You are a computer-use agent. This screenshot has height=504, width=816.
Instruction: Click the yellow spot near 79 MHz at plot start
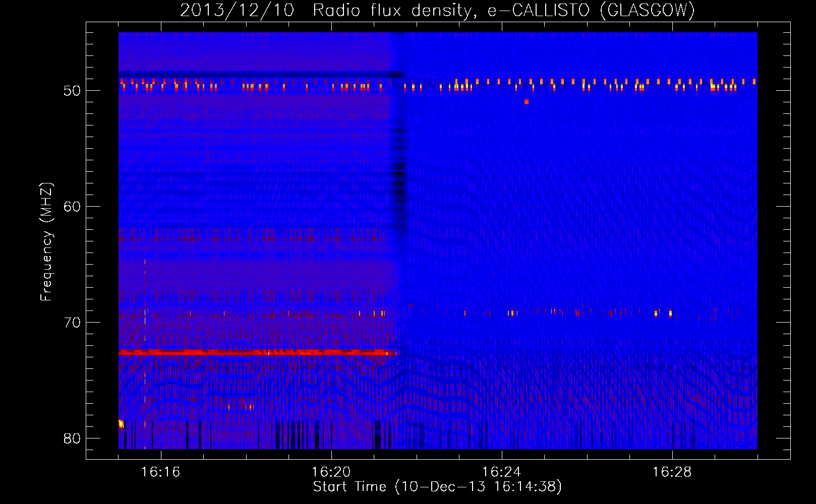(x=121, y=423)
